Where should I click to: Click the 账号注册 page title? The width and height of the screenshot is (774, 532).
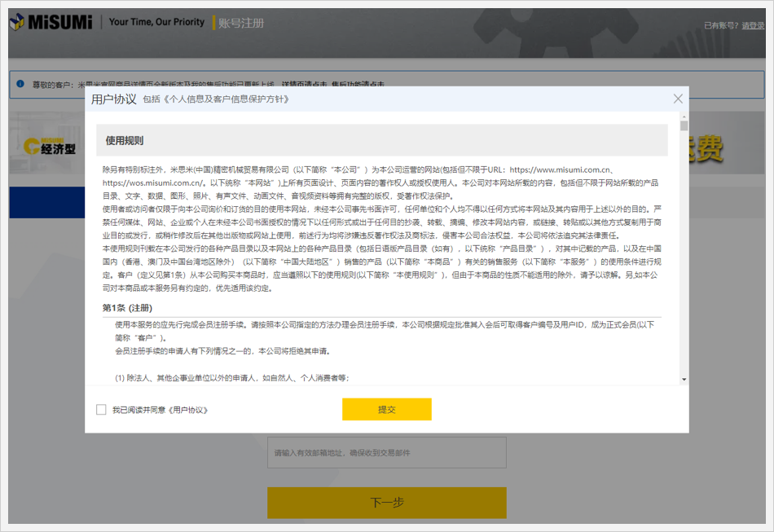pyautogui.click(x=241, y=23)
